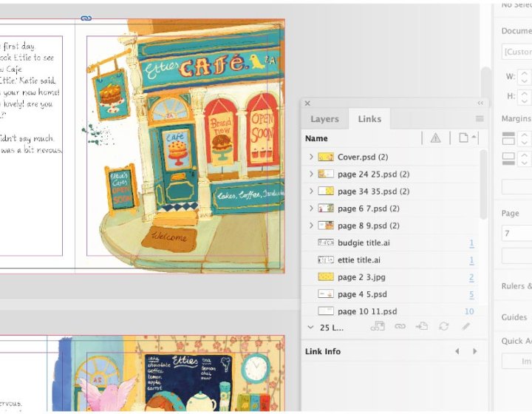Click the Edit Original pencil icon
Image resolution: width=532 pixels, height=414 pixels.
pyautogui.click(x=465, y=326)
